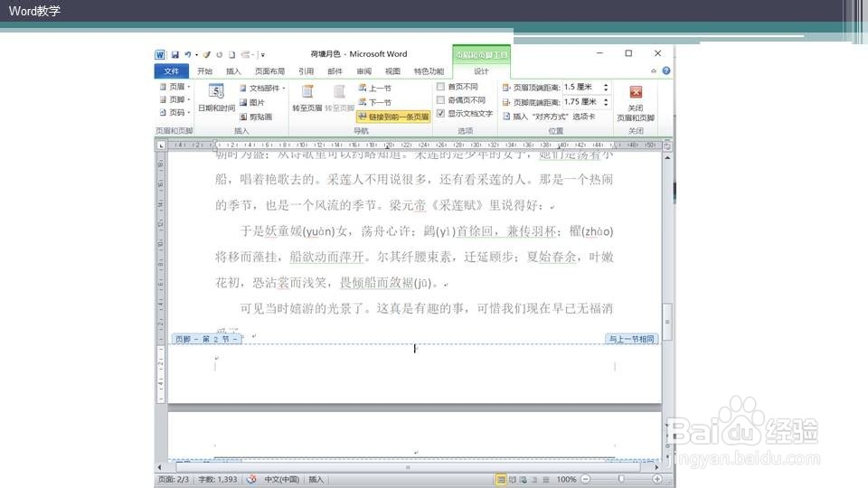The width and height of the screenshot is (868, 488).
Task: Open Word Help question mark icon
Action: 666,70
